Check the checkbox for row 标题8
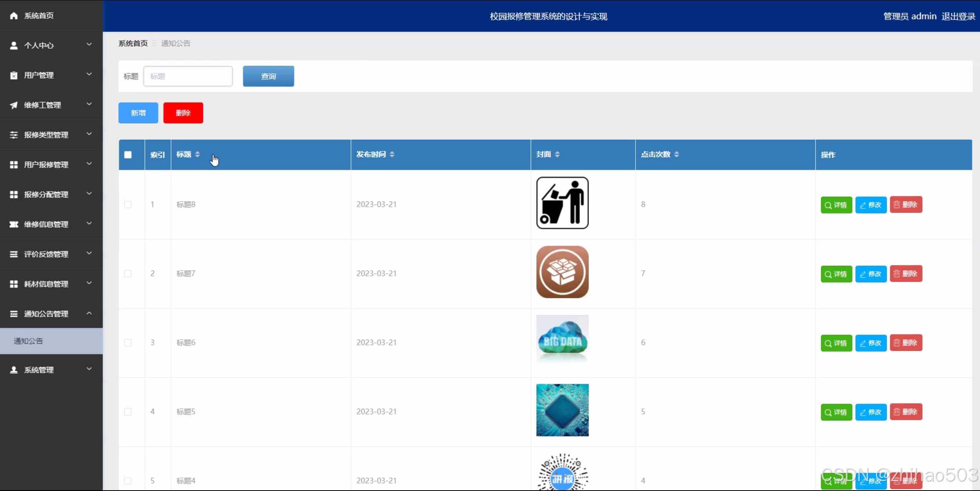This screenshot has width=980, height=491. pos(128,204)
